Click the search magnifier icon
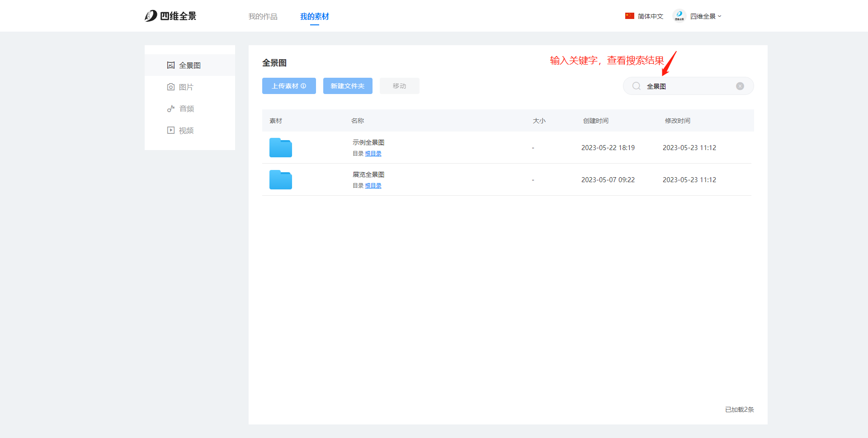 click(x=637, y=86)
